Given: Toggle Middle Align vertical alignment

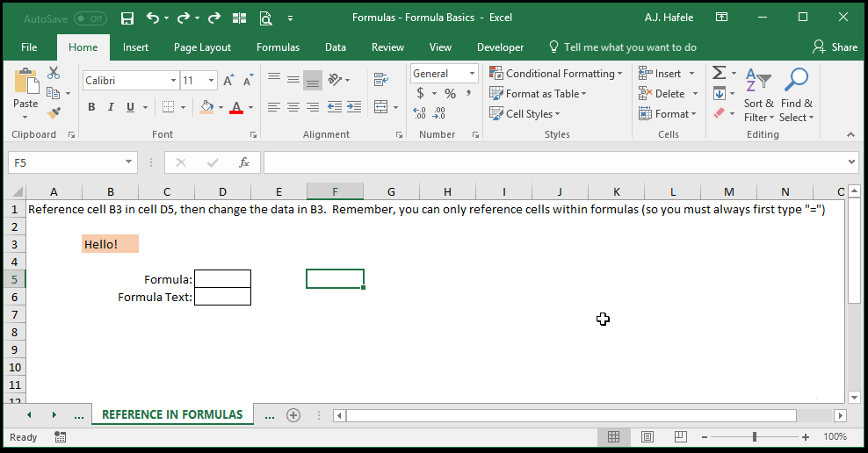Looking at the screenshot, I should 293,80.
